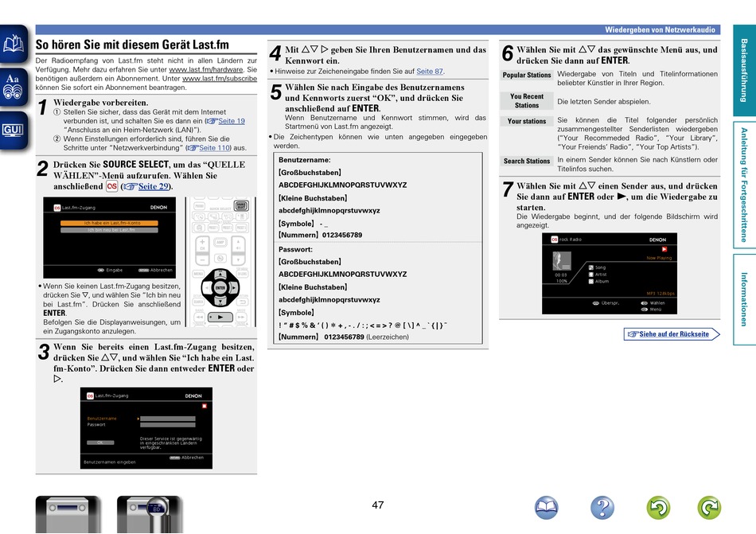Click the text 'Die letzten Sender abspielen.'
This screenshot has width=756, height=534.
click(x=604, y=102)
